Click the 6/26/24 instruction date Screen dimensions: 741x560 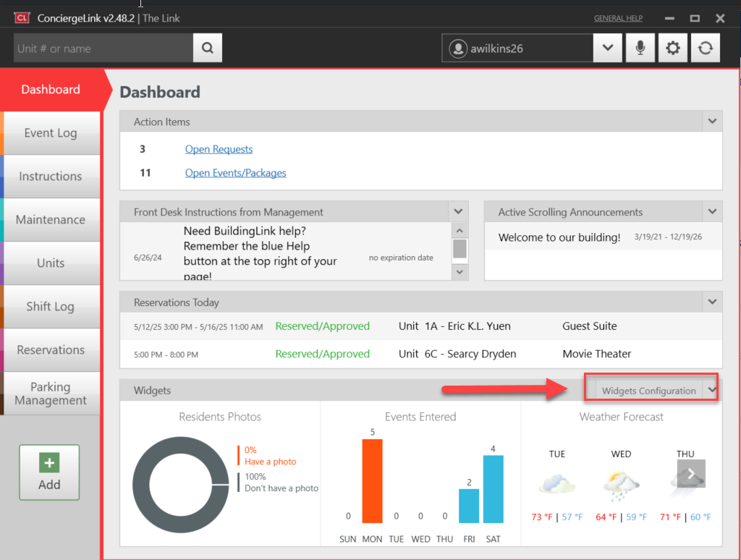coord(148,258)
